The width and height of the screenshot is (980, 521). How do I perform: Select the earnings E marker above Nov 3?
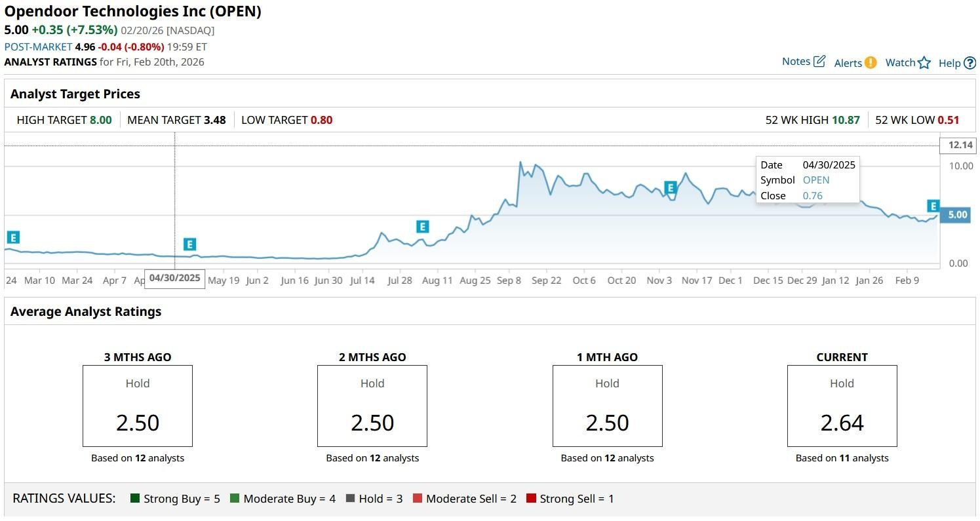coord(670,188)
